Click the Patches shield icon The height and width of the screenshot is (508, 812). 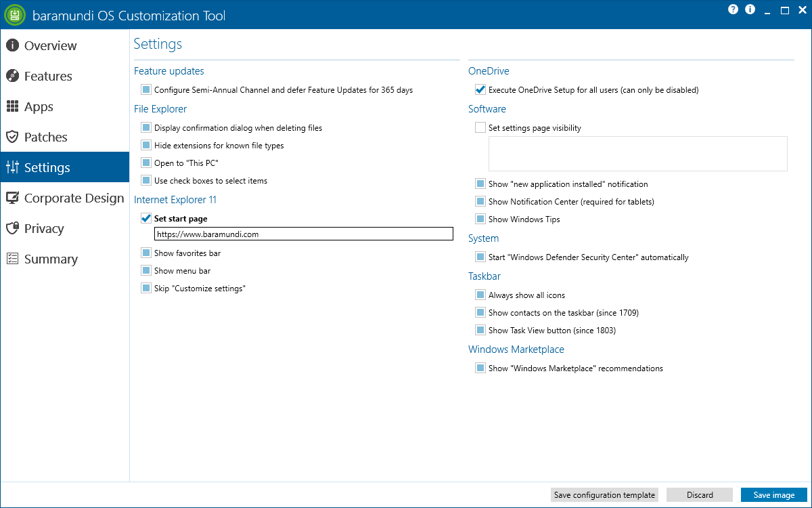click(12, 137)
